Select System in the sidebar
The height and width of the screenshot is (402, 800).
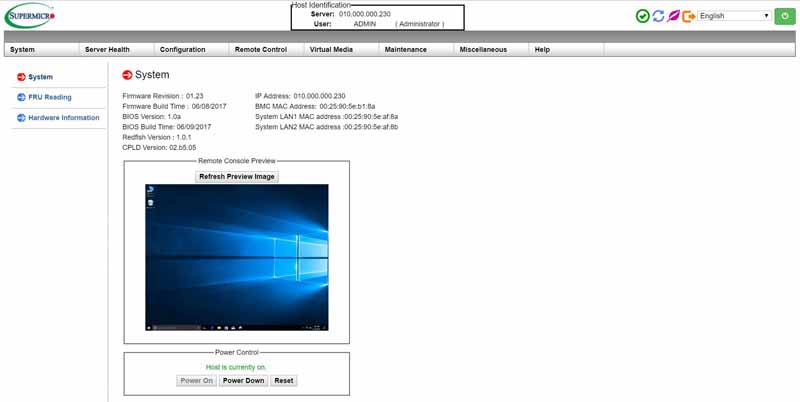pyautogui.click(x=40, y=77)
